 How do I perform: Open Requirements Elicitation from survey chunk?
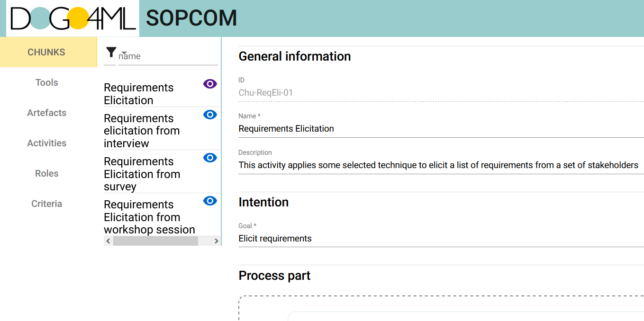tap(142, 174)
